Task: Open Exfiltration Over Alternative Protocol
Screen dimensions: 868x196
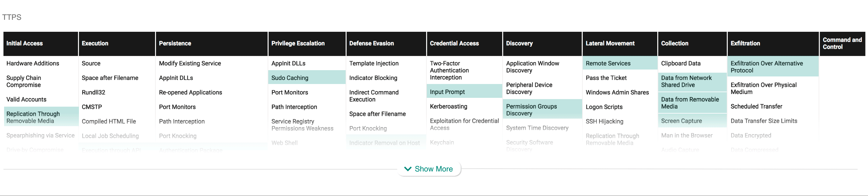Action: pyautogui.click(x=773, y=66)
